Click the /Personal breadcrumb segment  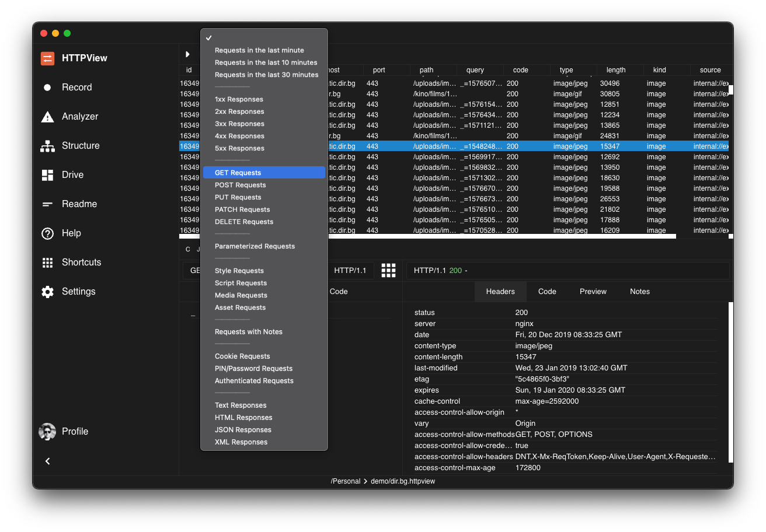click(x=346, y=481)
